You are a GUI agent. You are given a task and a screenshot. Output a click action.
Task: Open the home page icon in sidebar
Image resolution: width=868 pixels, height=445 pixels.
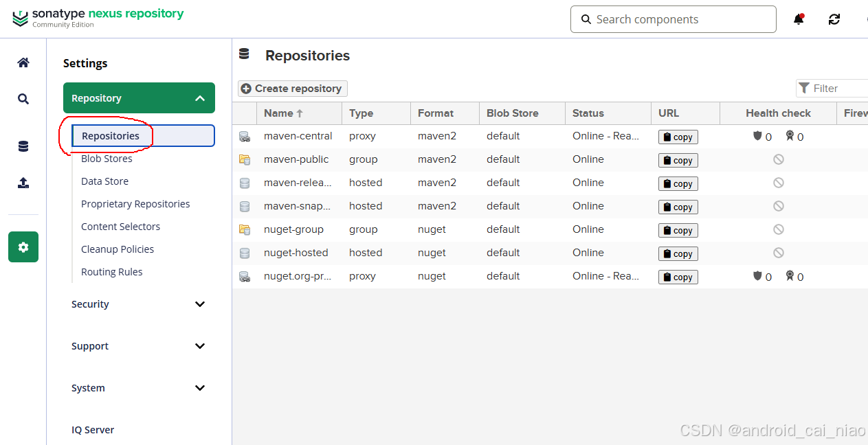[23, 62]
